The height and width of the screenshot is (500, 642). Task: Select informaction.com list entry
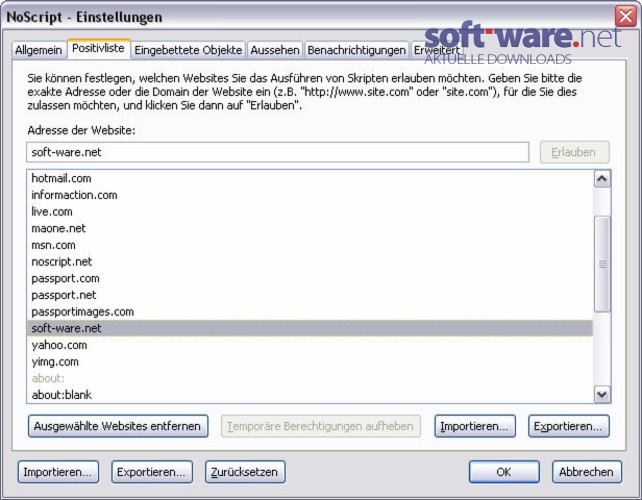point(310,195)
